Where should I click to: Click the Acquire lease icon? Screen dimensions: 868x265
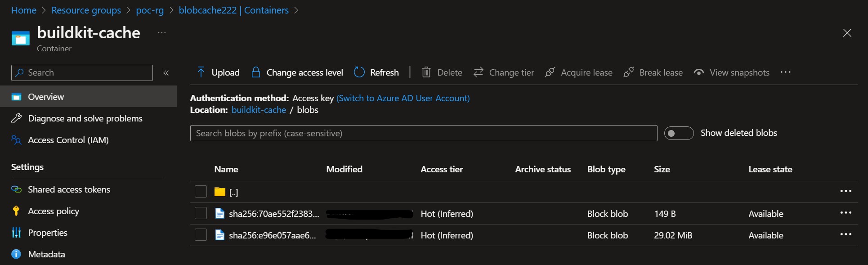[x=550, y=72]
